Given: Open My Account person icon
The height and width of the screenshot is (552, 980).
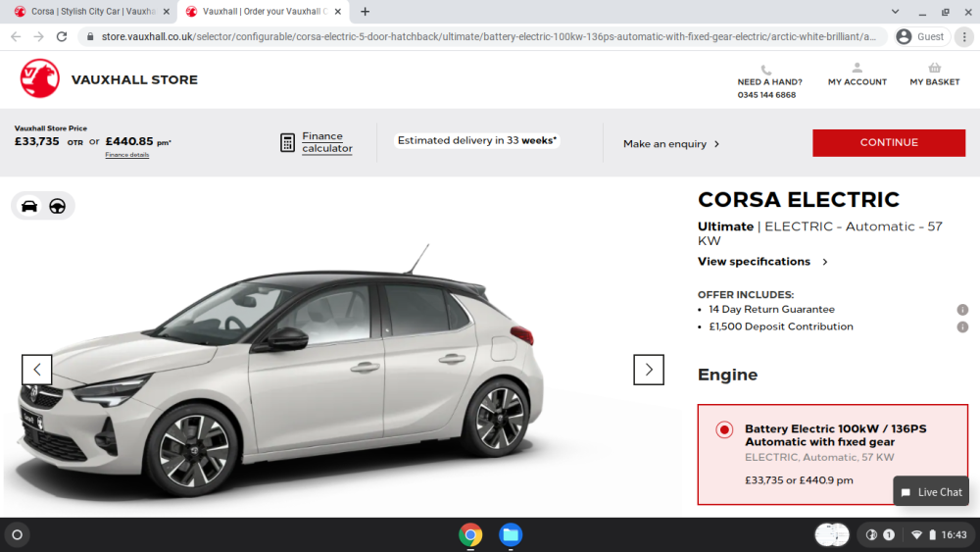Looking at the screenshot, I should [857, 68].
